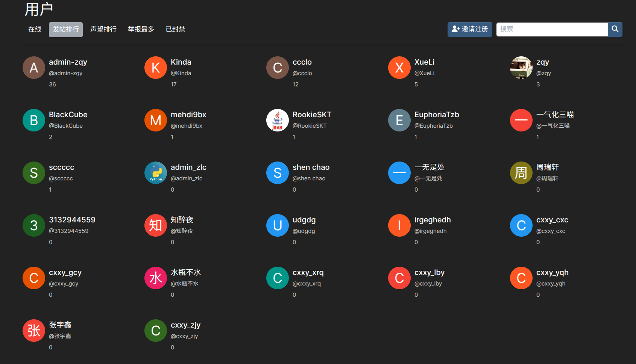
Task: Switch to 举报最多 tab
Action: pos(141,29)
